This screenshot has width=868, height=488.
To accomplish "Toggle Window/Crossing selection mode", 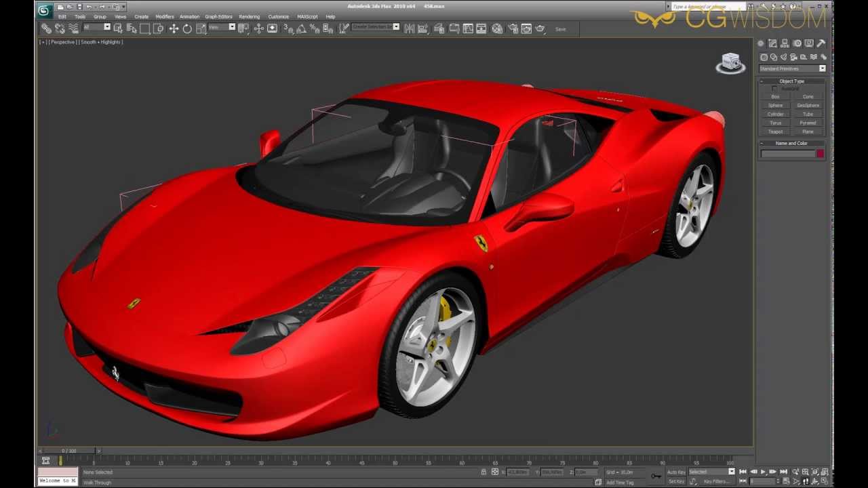I will click(158, 28).
